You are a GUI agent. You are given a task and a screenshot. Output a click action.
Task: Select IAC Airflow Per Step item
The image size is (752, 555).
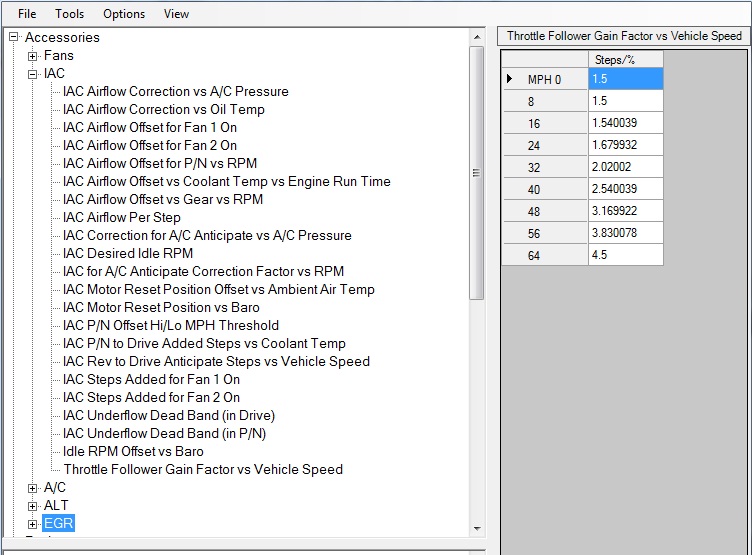[x=122, y=218]
